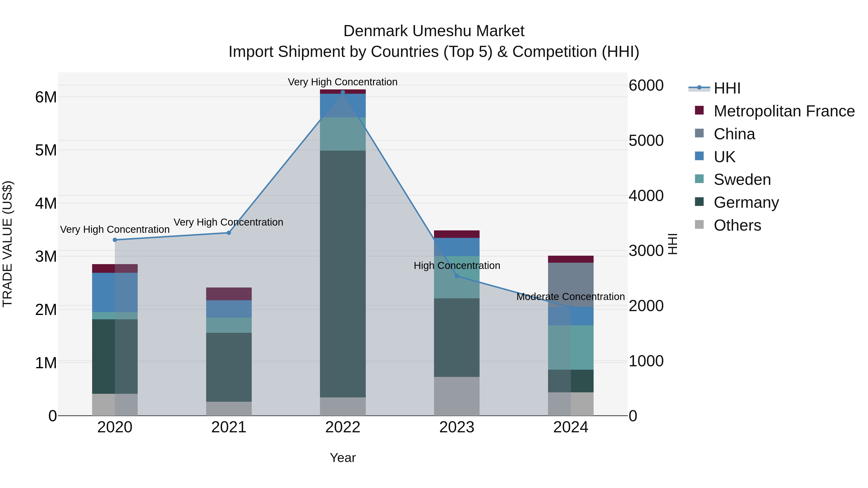Click the 1000 right axis tick label

click(x=646, y=361)
